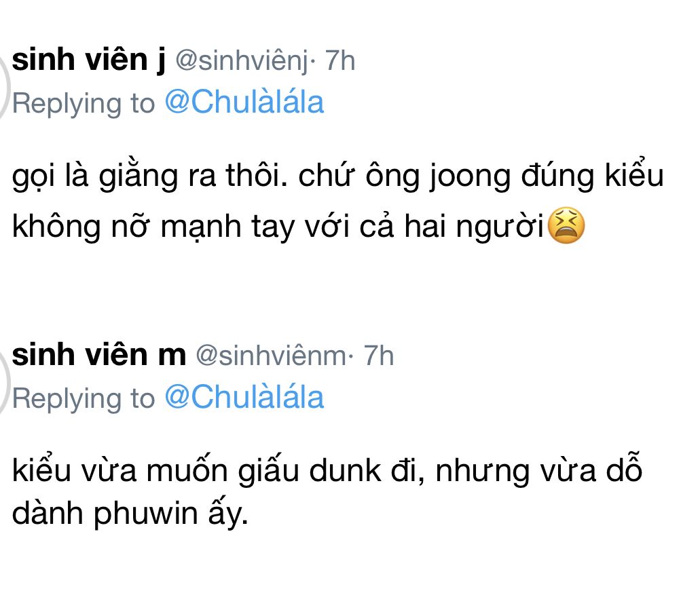Open the "sinh viên j" display name
700x589 pixels.
pos(89,61)
